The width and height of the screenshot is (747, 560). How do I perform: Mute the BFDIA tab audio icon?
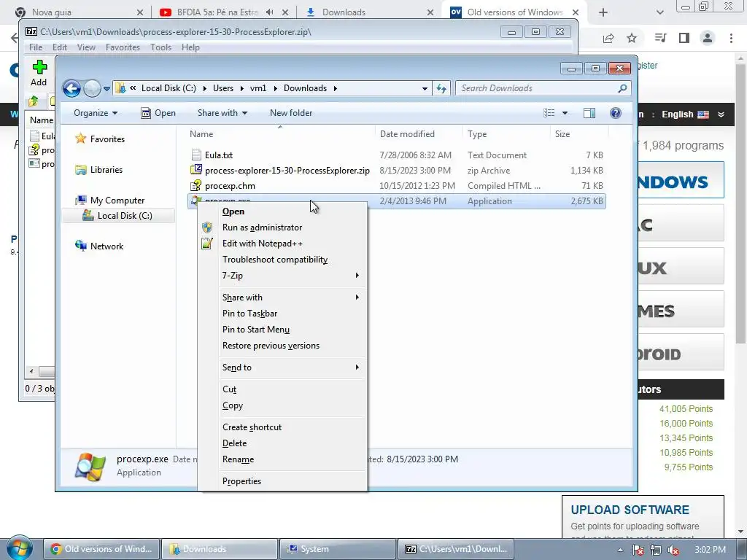pyautogui.click(x=270, y=12)
